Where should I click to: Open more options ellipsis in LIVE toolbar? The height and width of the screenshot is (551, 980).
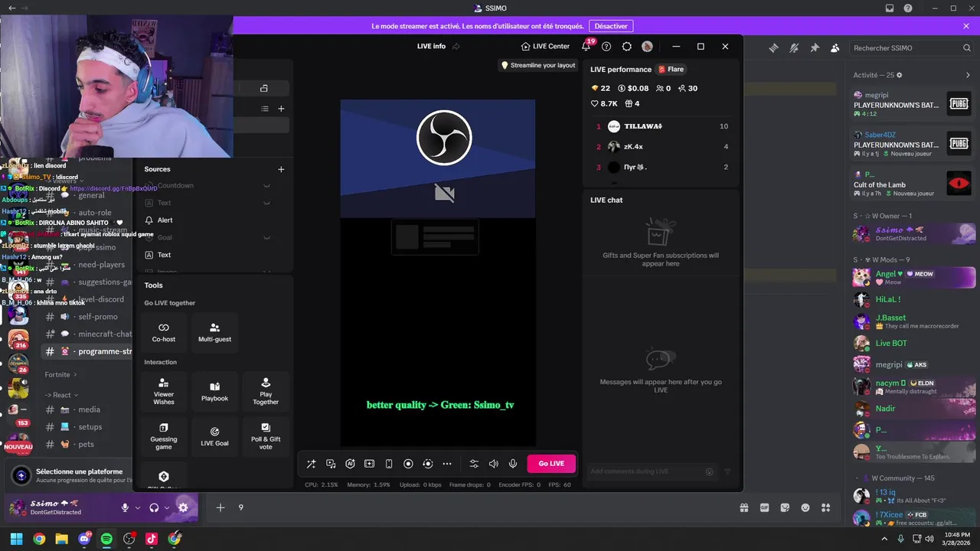pyautogui.click(x=447, y=464)
